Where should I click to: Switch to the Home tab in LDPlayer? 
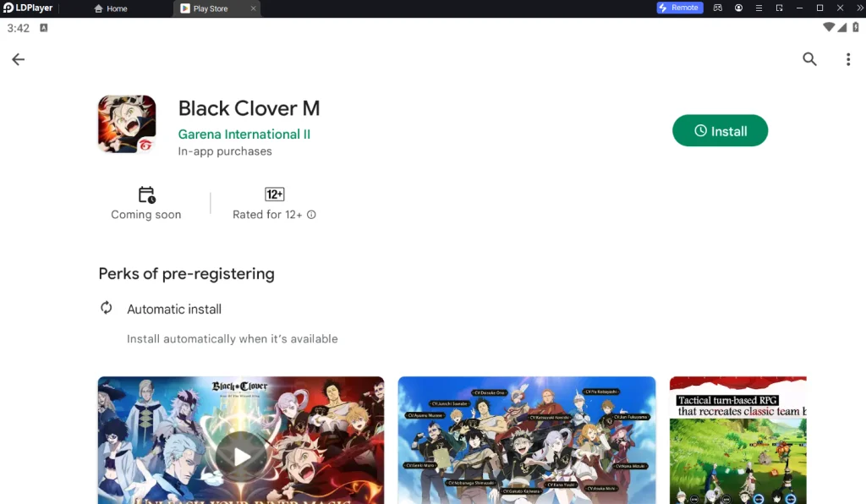click(x=111, y=8)
